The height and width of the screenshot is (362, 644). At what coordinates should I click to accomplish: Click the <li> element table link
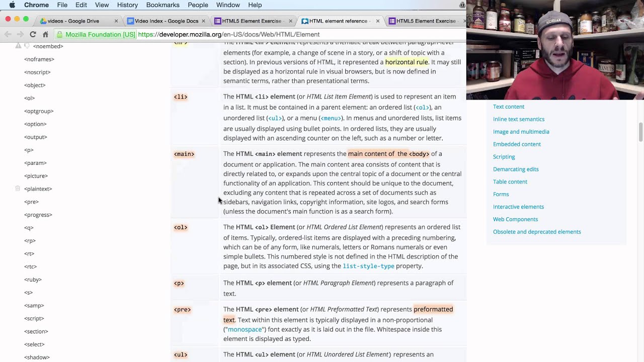coord(181,97)
